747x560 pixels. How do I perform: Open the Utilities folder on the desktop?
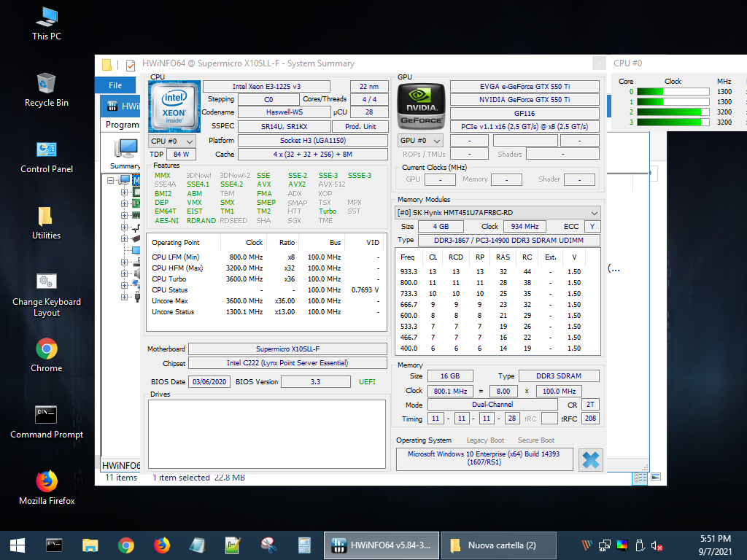46,223
